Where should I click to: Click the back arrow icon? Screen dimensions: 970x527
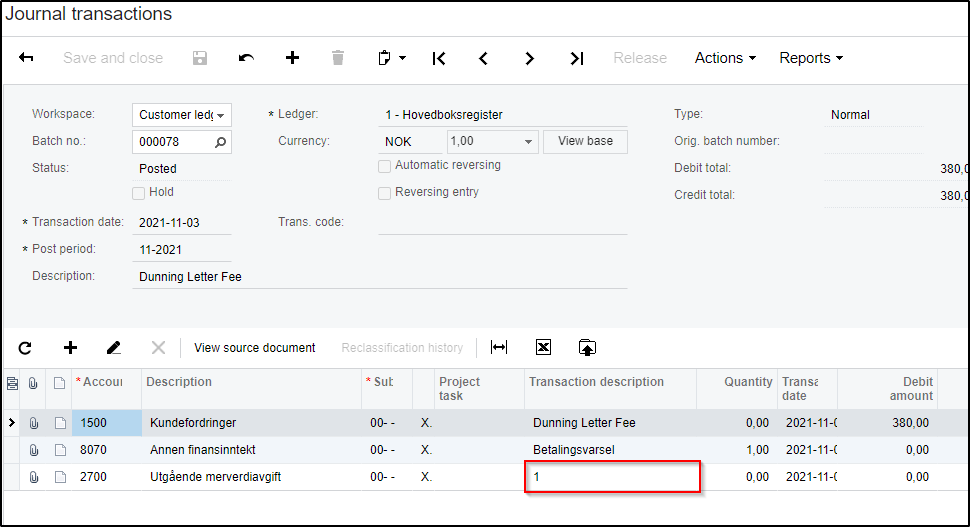point(26,58)
